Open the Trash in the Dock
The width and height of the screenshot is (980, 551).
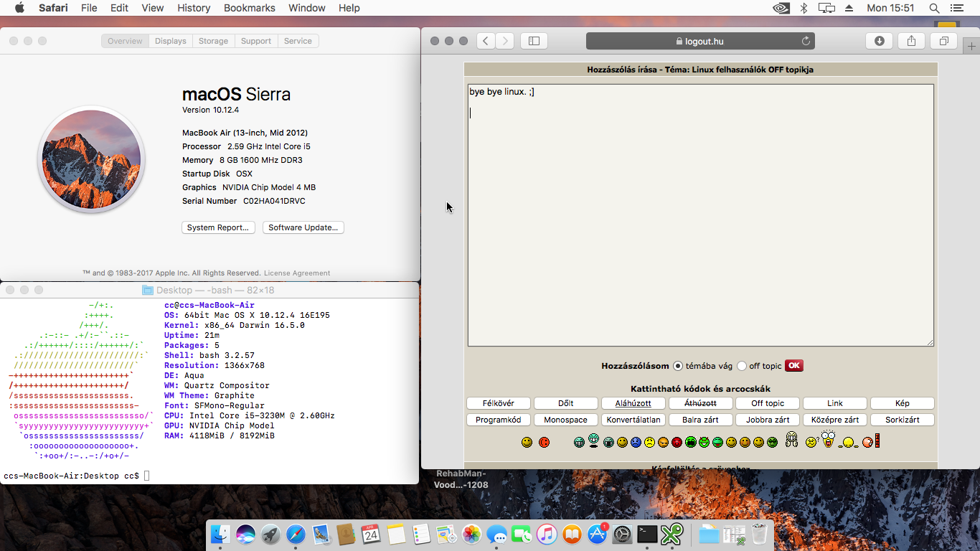tap(760, 534)
